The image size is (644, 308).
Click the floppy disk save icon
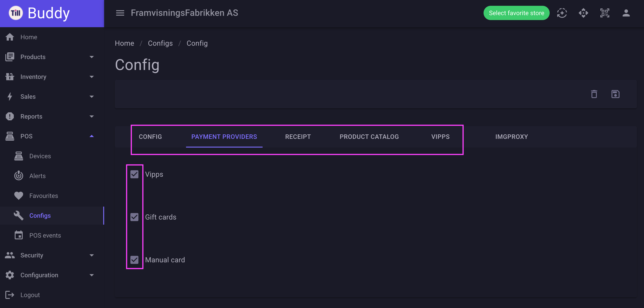point(615,94)
